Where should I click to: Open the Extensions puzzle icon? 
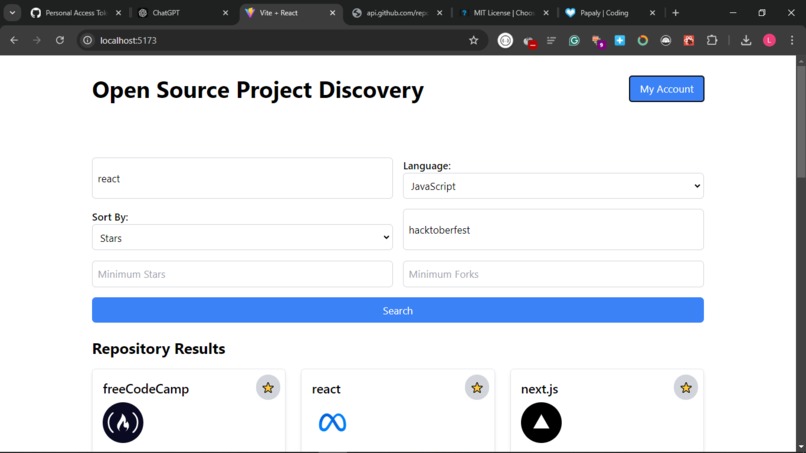click(x=712, y=40)
